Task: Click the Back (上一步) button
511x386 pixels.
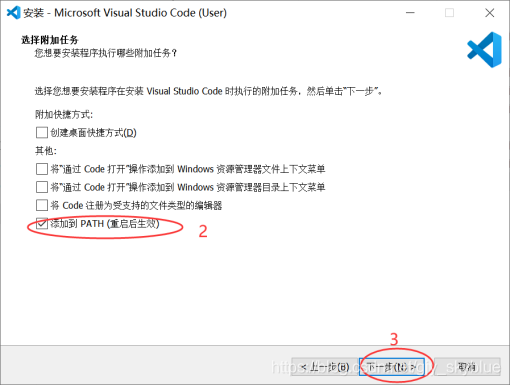Action: tap(325, 367)
